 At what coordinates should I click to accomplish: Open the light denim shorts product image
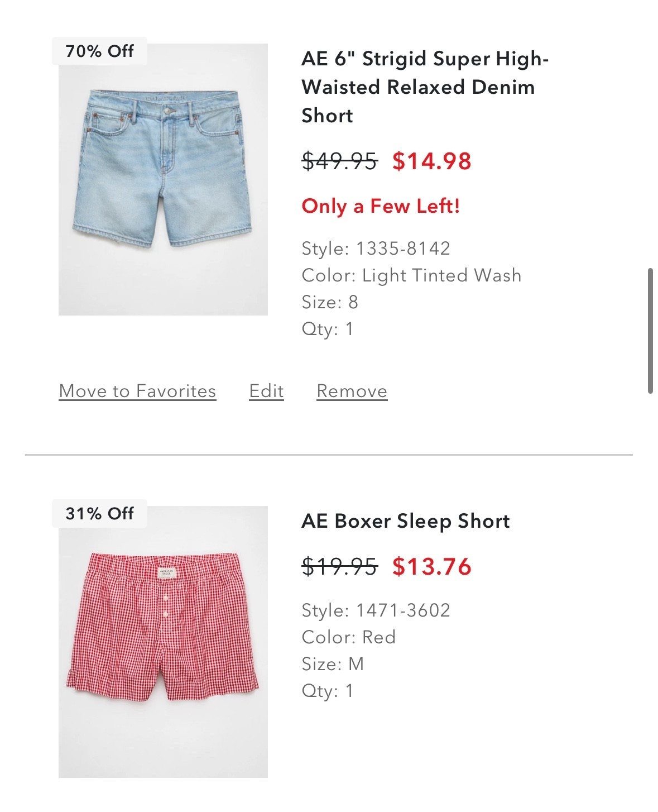click(x=163, y=179)
